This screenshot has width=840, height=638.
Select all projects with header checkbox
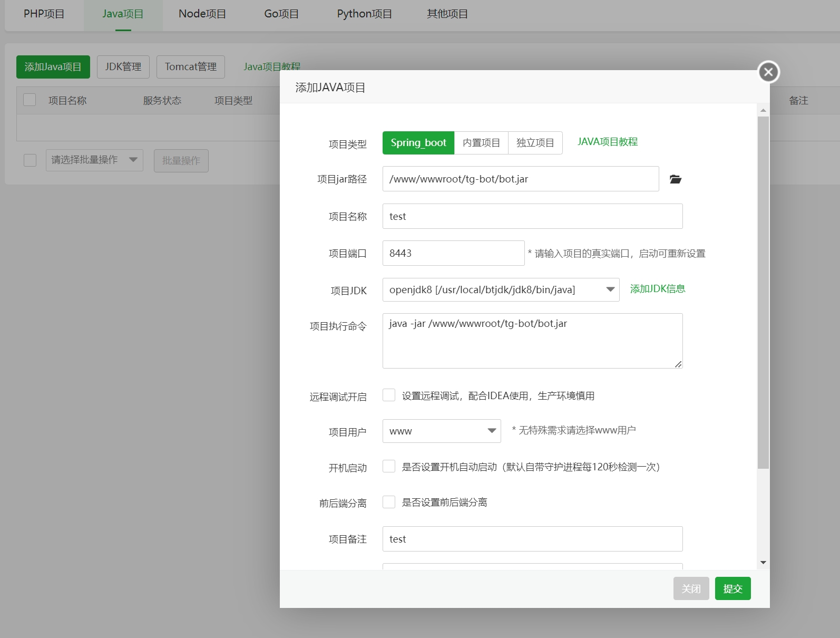click(x=30, y=100)
